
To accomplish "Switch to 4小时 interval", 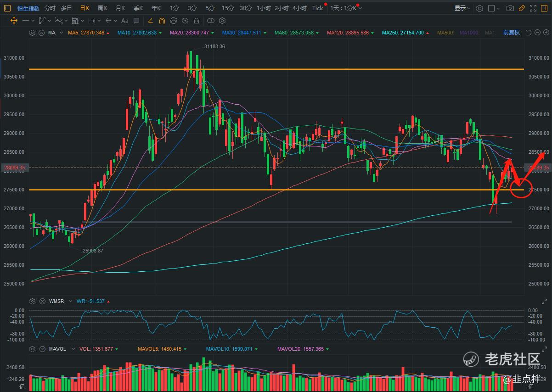I will (x=299, y=8).
